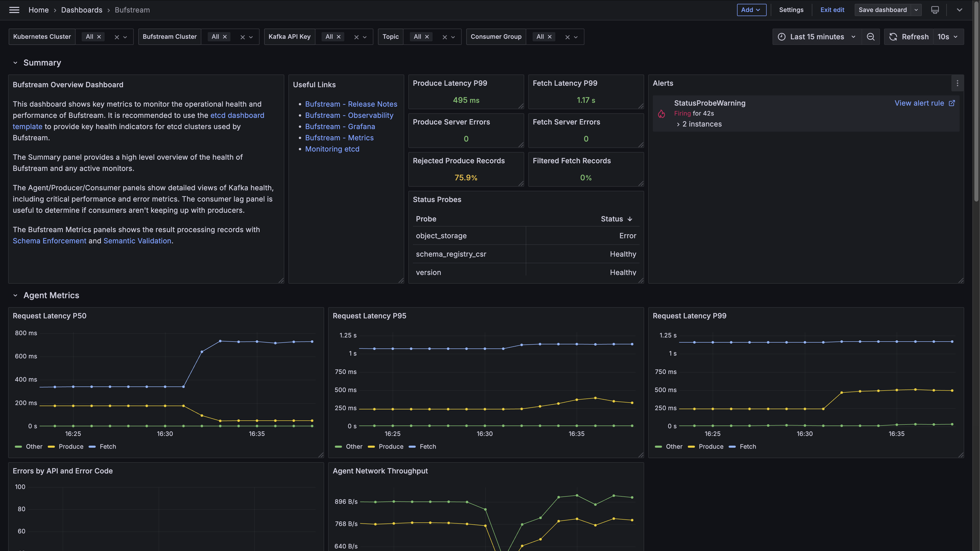Clear Kafka API Key filter value
The width and height of the screenshot is (980, 551).
tap(357, 37)
